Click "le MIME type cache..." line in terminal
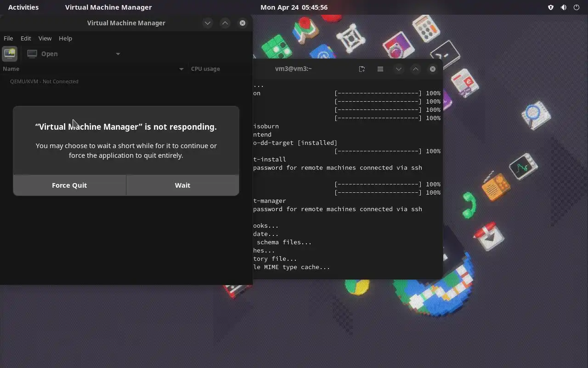The height and width of the screenshot is (368, 588). point(291,267)
